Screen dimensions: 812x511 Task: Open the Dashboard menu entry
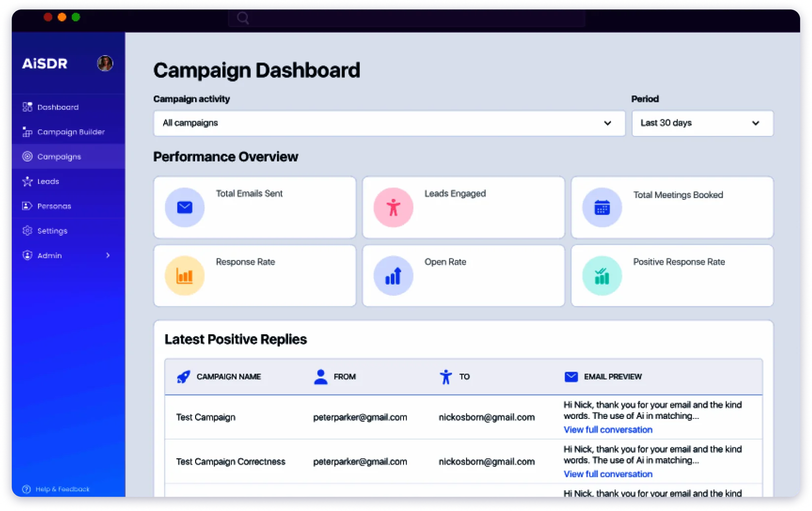(x=58, y=107)
